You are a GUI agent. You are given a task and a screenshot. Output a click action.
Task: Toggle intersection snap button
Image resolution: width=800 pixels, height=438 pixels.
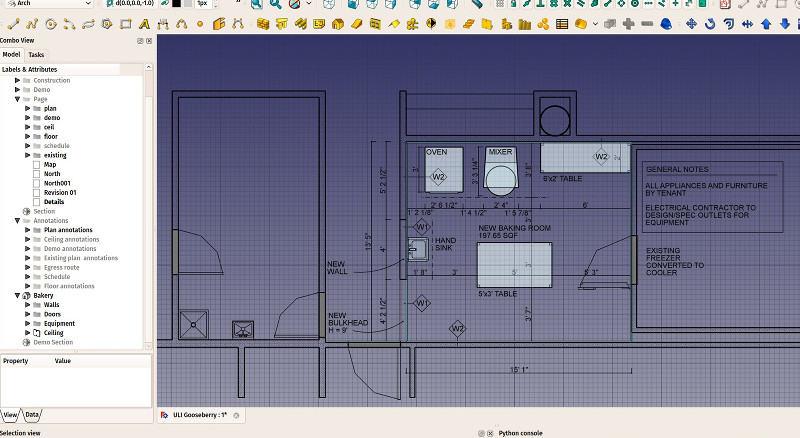[x=567, y=4]
